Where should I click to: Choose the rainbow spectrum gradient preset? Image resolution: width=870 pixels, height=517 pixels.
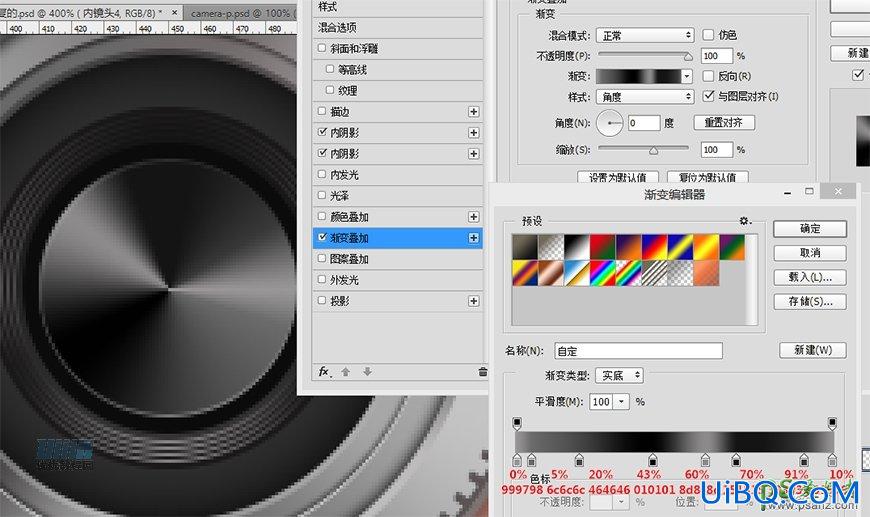pyautogui.click(x=603, y=273)
